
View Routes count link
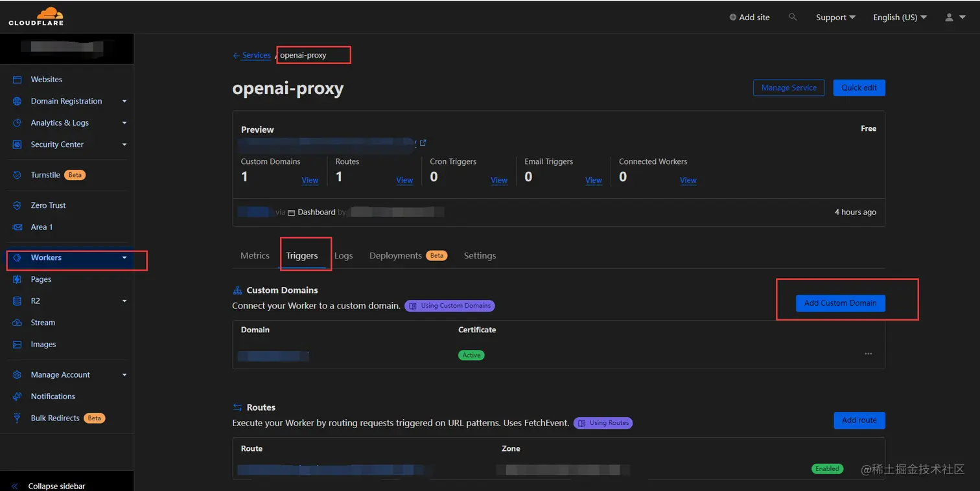404,180
